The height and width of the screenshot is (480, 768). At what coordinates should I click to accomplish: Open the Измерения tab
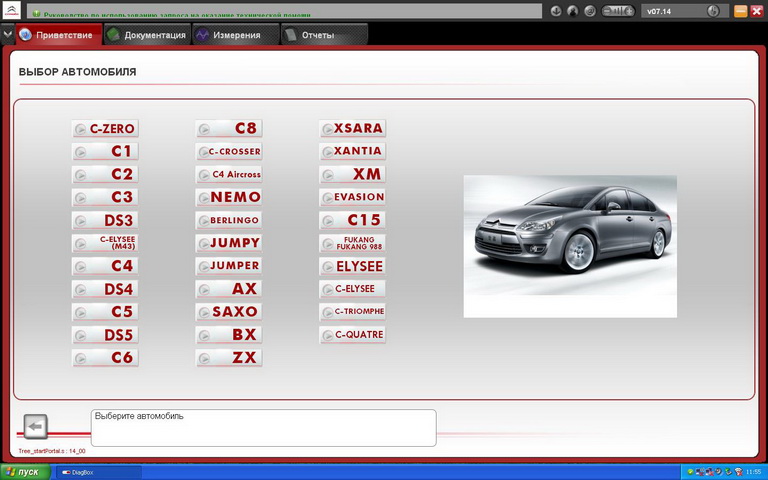(236, 35)
